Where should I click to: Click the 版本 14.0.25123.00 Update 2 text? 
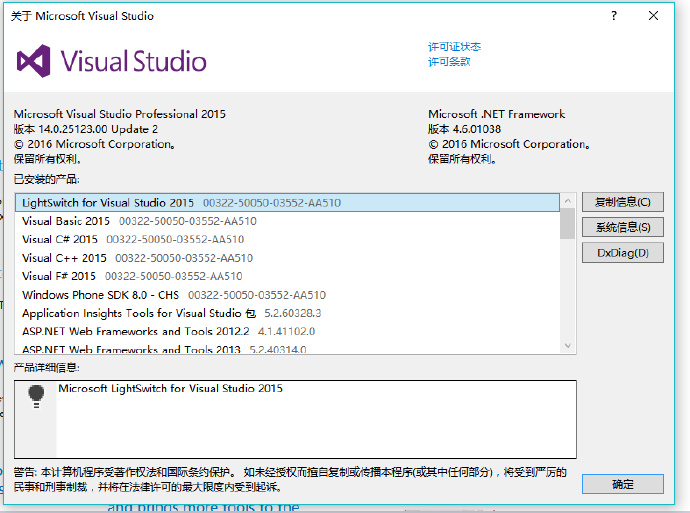pyautogui.click(x=86, y=129)
